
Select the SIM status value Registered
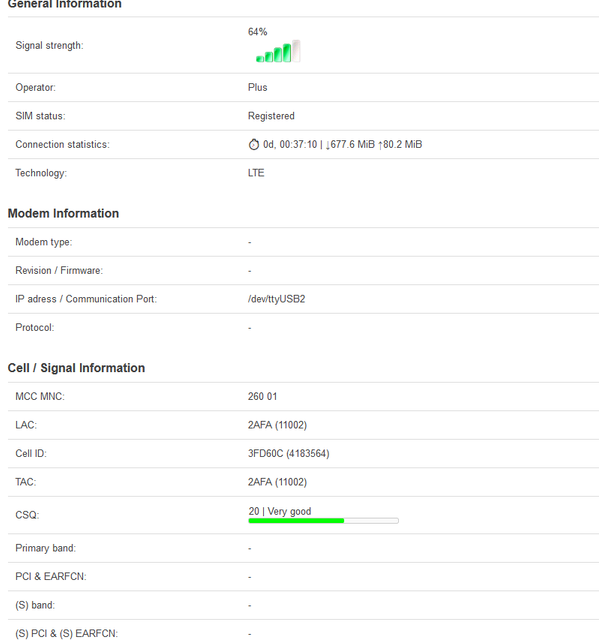point(271,116)
